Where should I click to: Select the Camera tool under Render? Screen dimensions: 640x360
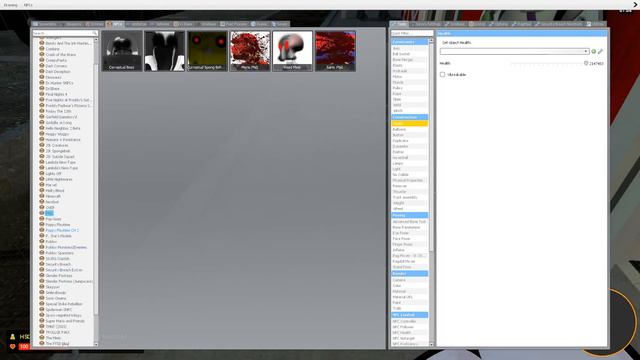click(409, 280)
